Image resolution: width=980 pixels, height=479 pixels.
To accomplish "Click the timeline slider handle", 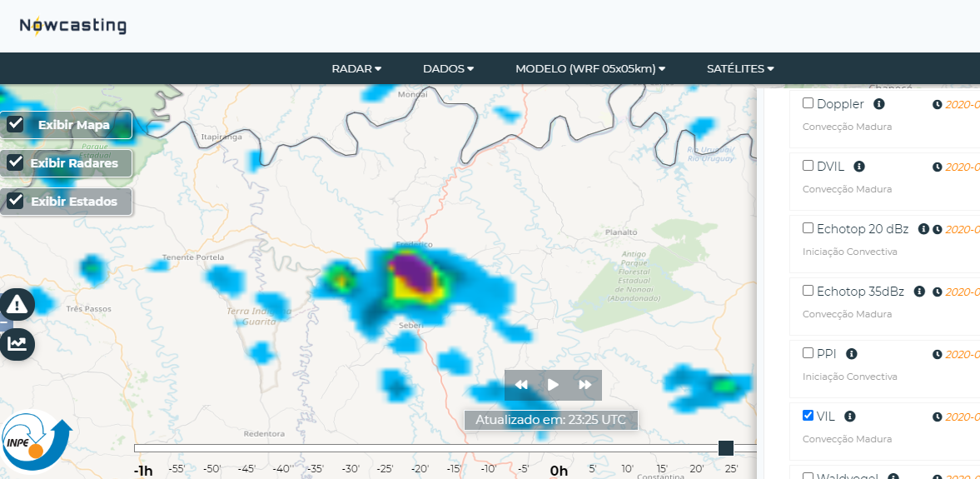I will coord(726,448).
